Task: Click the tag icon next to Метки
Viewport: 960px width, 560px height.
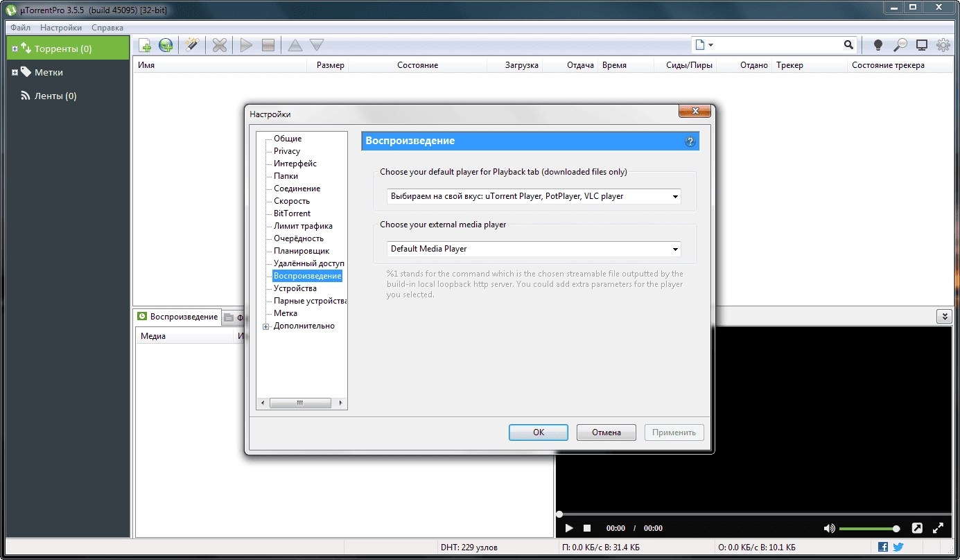Action: (26, 72)
